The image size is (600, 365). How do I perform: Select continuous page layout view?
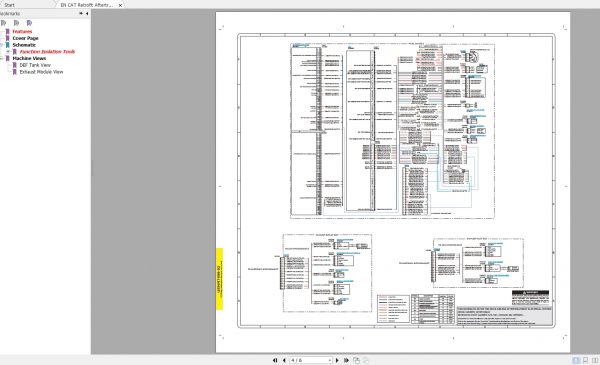point(585,360)
